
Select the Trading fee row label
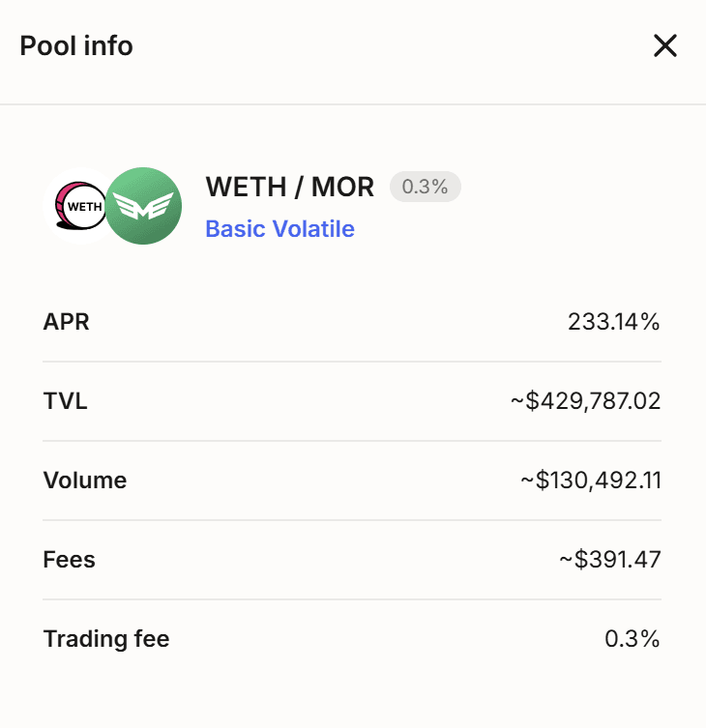(x=106, y=639)
